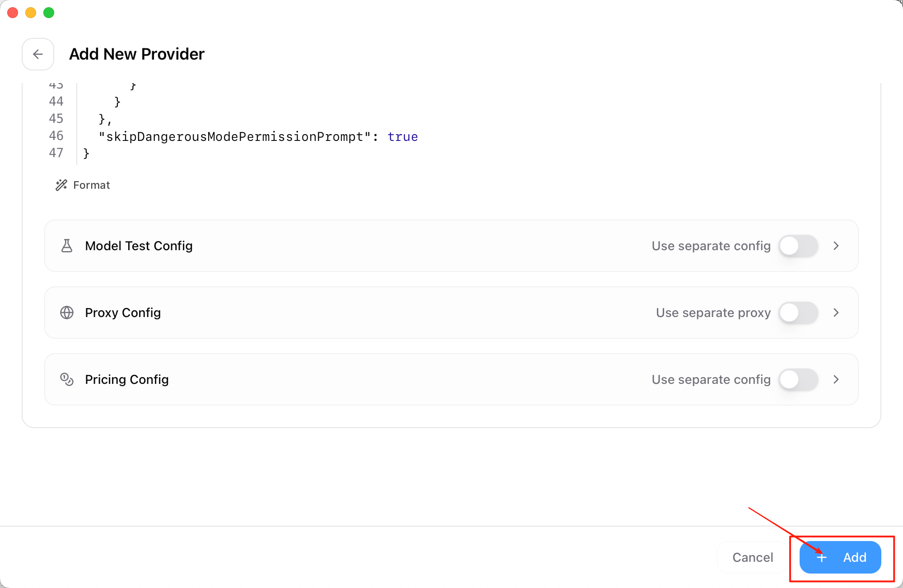Turn on separate Pricing Config toggle
This screenshot has height=588, width=903.
tap(798, 379)
